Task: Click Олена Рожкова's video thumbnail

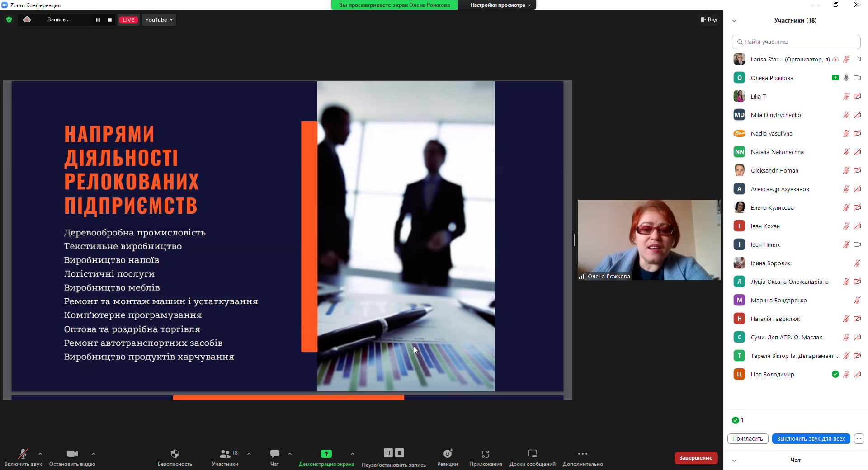Action: [649, 240]
